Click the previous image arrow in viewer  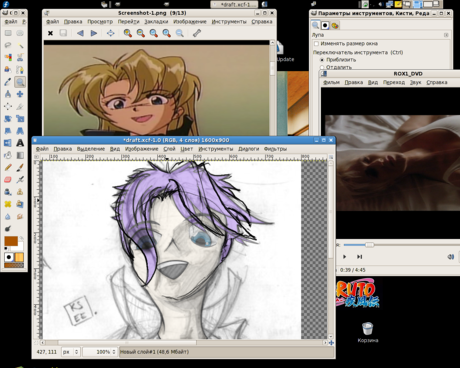coord(80,33)
